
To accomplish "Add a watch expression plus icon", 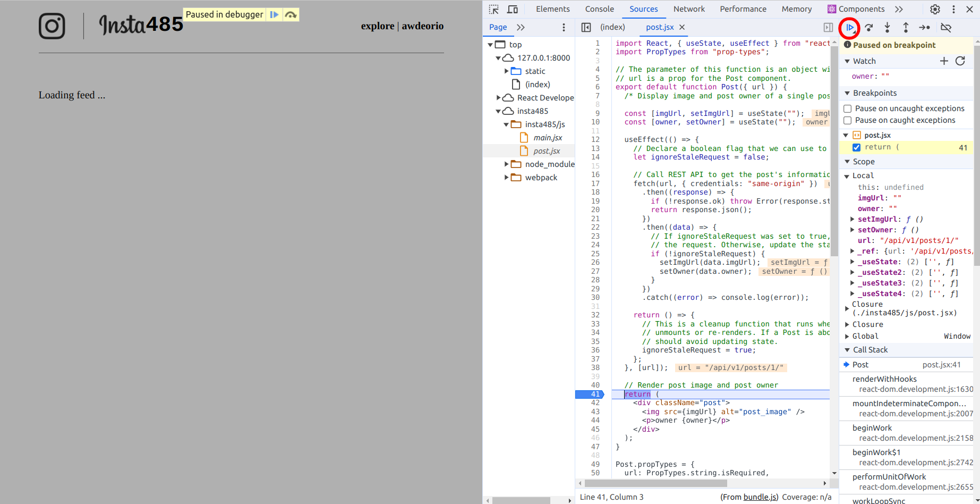I will tap(944, 61).
